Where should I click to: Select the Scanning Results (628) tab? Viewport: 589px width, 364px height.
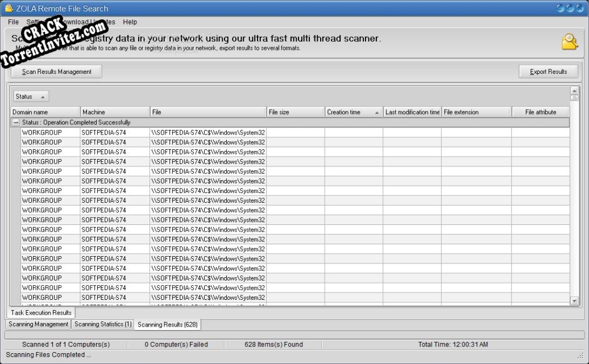[167, 324]
